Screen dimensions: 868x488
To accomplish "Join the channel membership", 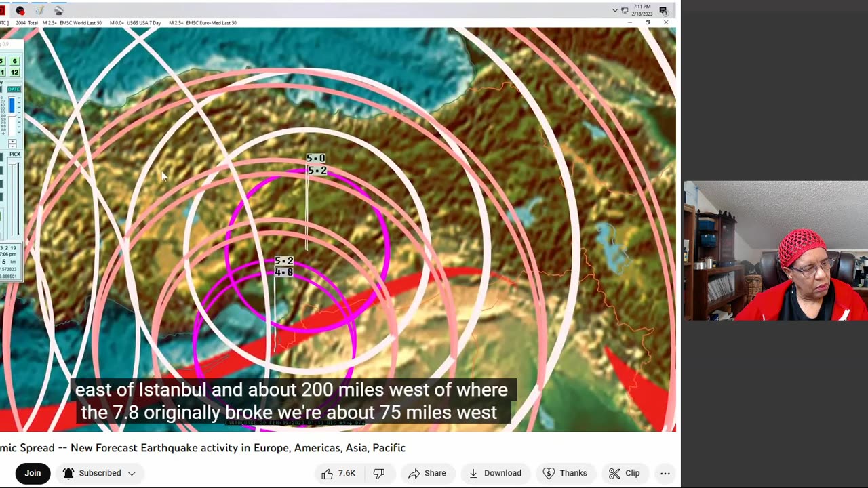I will 33,473.
